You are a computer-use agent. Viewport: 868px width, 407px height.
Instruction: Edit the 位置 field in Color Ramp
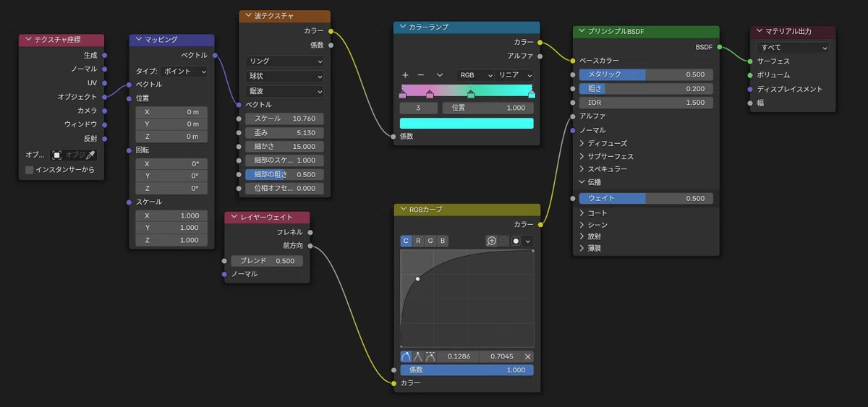point(488,108)
